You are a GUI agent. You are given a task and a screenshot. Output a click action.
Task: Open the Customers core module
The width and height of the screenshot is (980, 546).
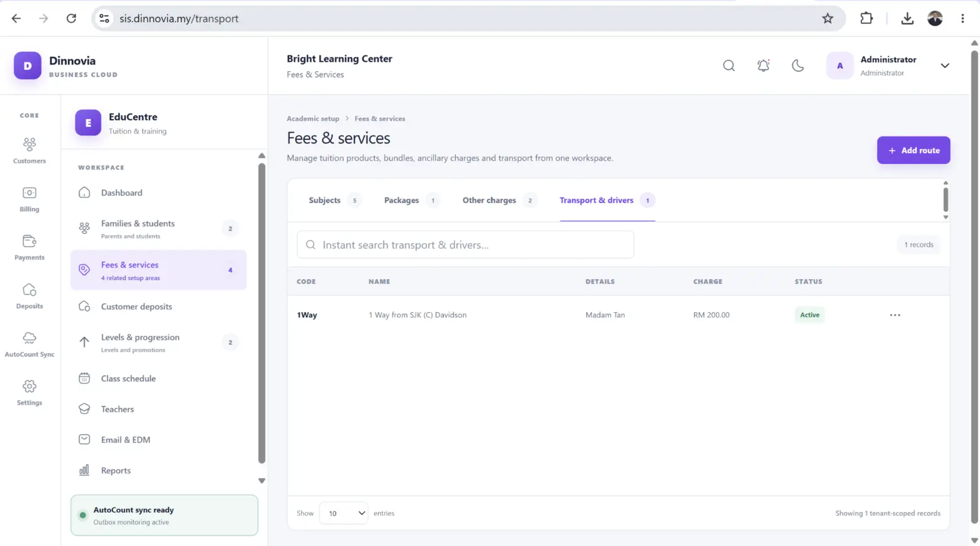click(29, 151)
